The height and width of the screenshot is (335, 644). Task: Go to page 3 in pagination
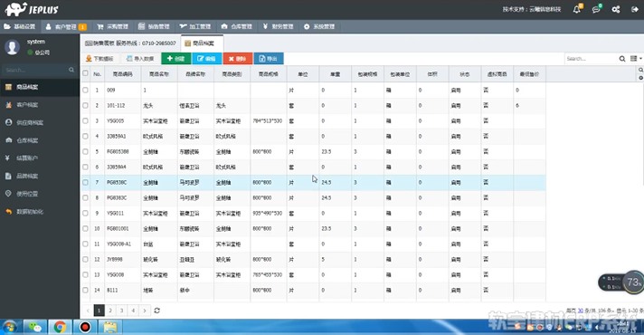click(x=121, y=311)
